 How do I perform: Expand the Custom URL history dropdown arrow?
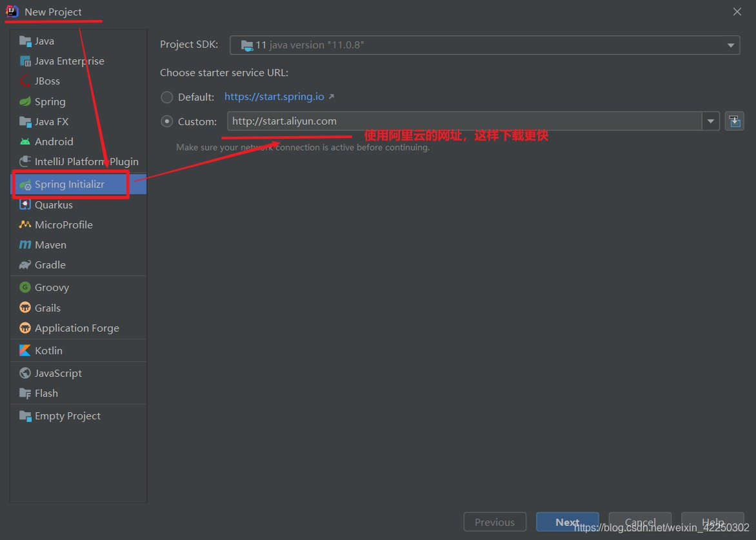tap(711, 121)
